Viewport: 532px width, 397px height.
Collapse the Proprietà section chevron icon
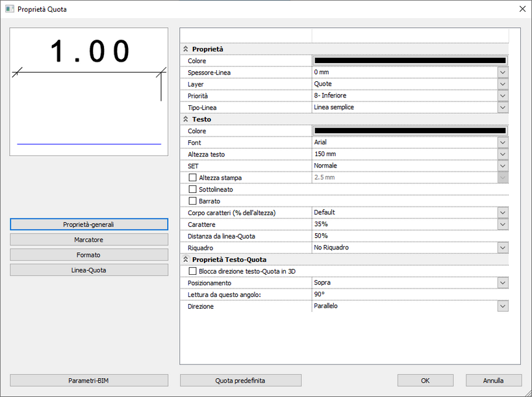pyautogui.click(x=186, y=49)
